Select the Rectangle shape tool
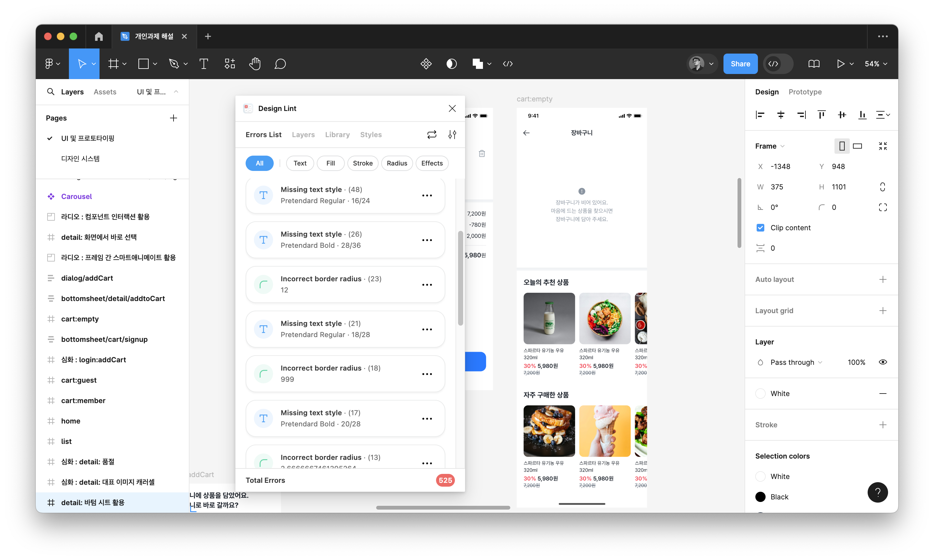This screenshot has width=934, height=560. click(x=144, y=64)
